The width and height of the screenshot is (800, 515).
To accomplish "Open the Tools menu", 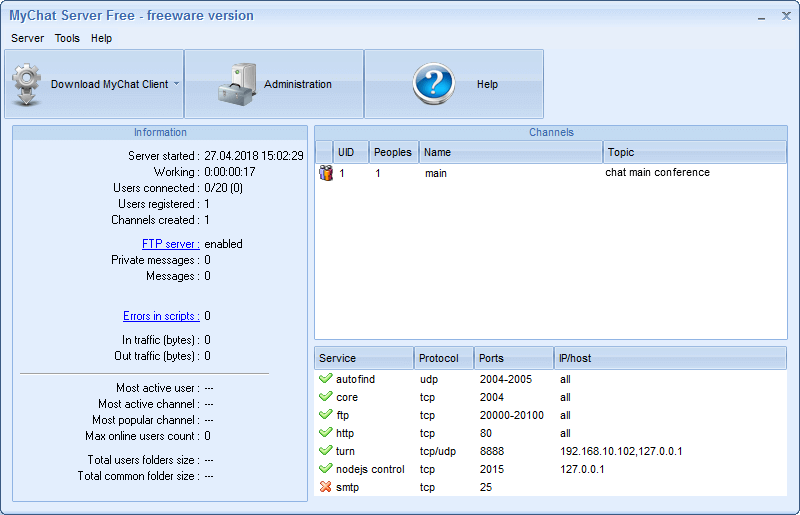I will (x=67, y=38).
